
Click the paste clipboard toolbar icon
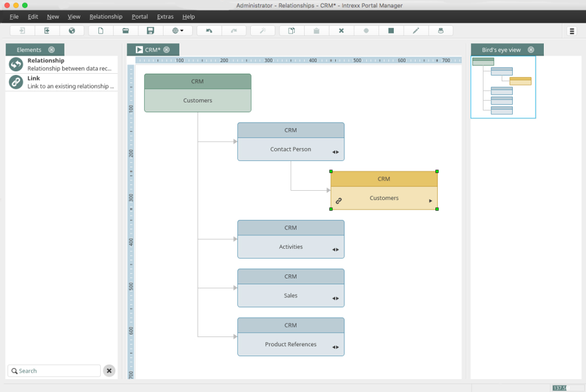pyautogui.click(x=317, y=30)
